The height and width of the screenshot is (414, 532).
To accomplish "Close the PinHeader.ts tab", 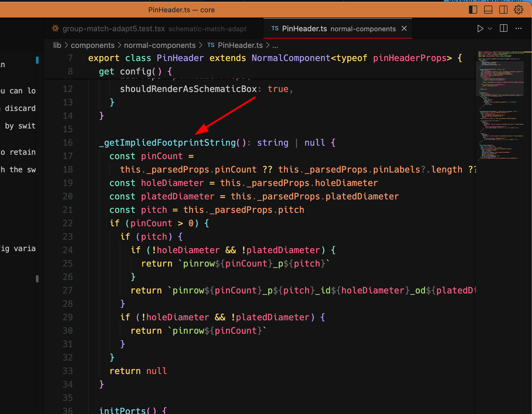I will [x=404, y=28].
